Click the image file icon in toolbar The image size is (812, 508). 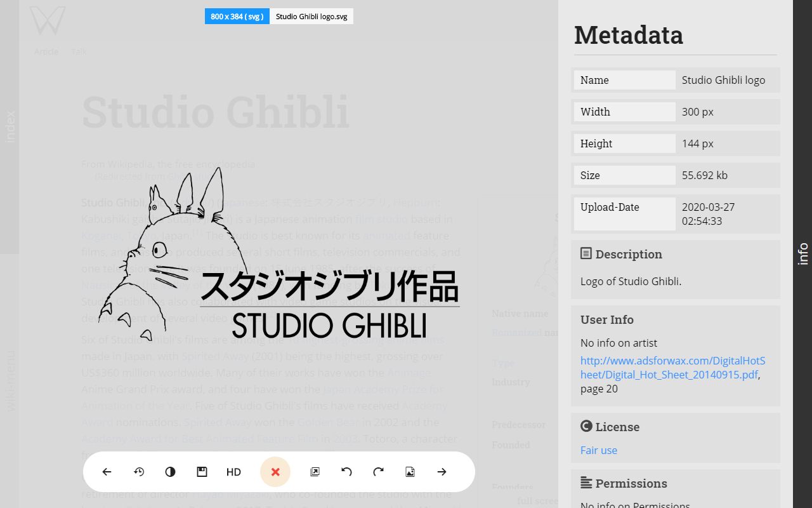pos(410,472)
